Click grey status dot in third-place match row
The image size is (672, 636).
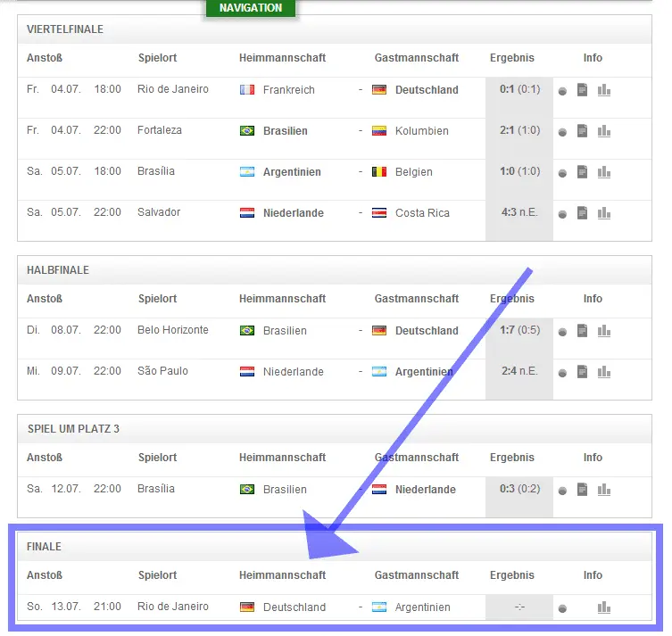pyautogui.click(x=562, y=491)
